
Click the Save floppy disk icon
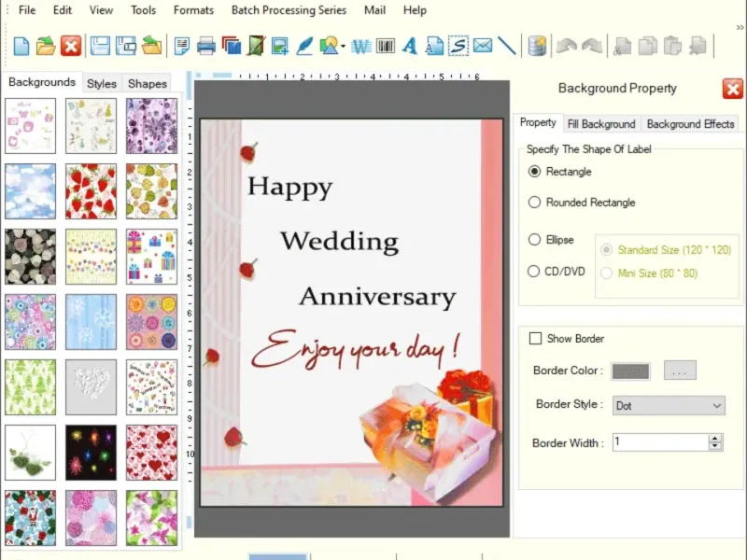100,46
